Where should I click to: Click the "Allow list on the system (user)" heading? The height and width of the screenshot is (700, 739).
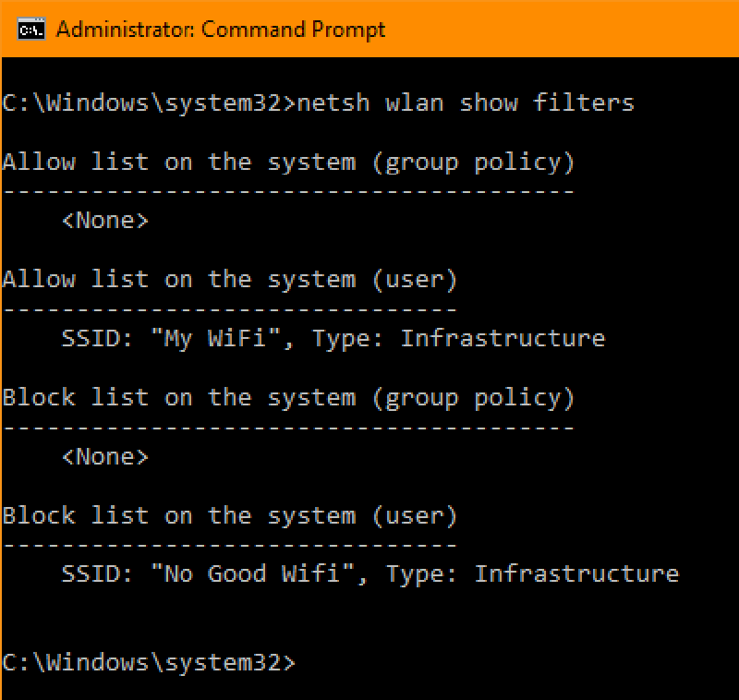(x=229, y=280)
